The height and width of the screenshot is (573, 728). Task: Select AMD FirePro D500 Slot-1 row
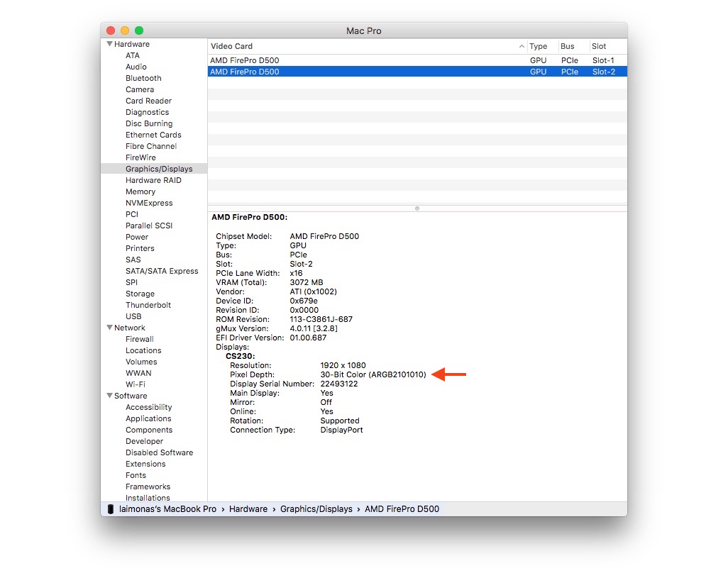pyautogui.click(x=417, y=60)
